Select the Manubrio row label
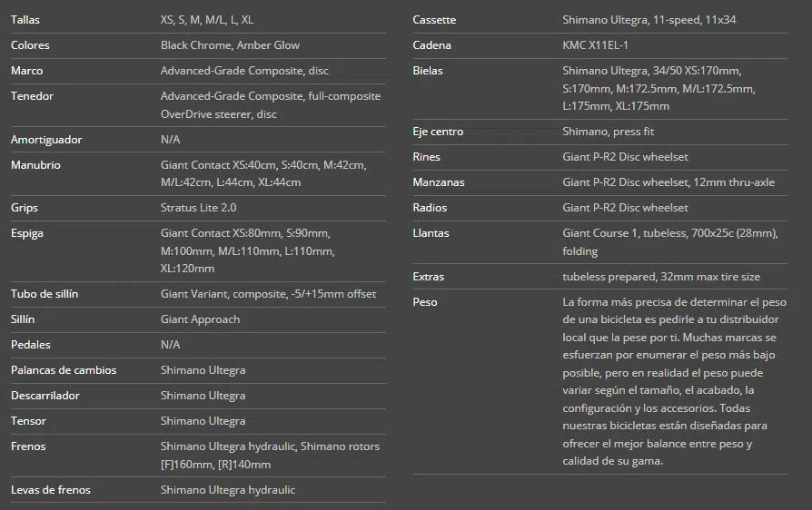The height and width of the screenshot is (510, 812). (x=35, y=165)
